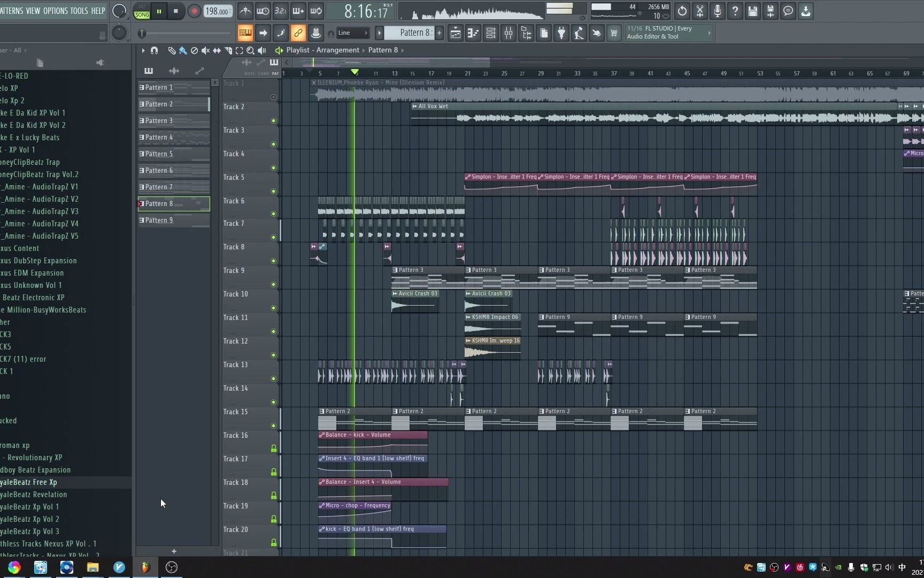
Task: Expand the browser 'All' filter arrow
Action: coord(25,50)
